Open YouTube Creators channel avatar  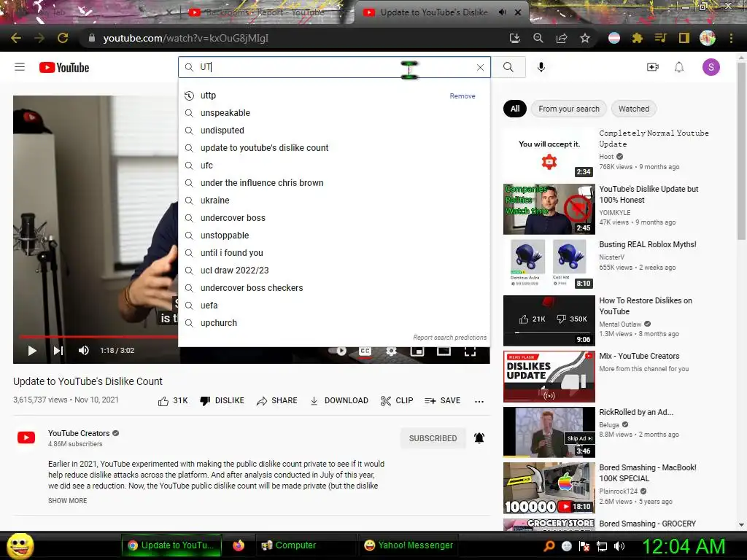[26, 437]
